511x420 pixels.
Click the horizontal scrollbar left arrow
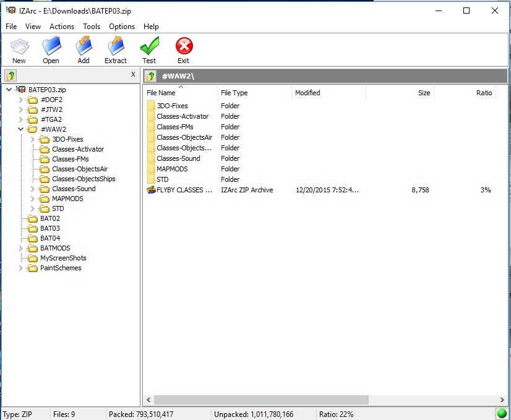pos(148,400)
